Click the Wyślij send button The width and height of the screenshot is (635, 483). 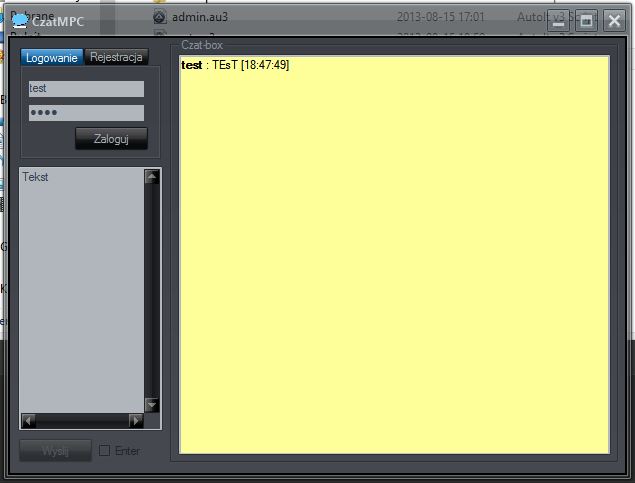pos(55,451)
